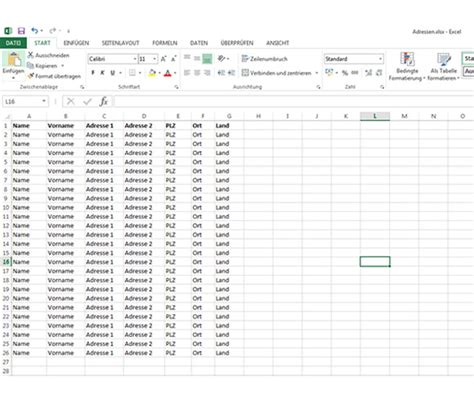Viewport: 474px width, 408px height.
Task: Expand the underline style dropdown arrow
Action: [120, 73]
